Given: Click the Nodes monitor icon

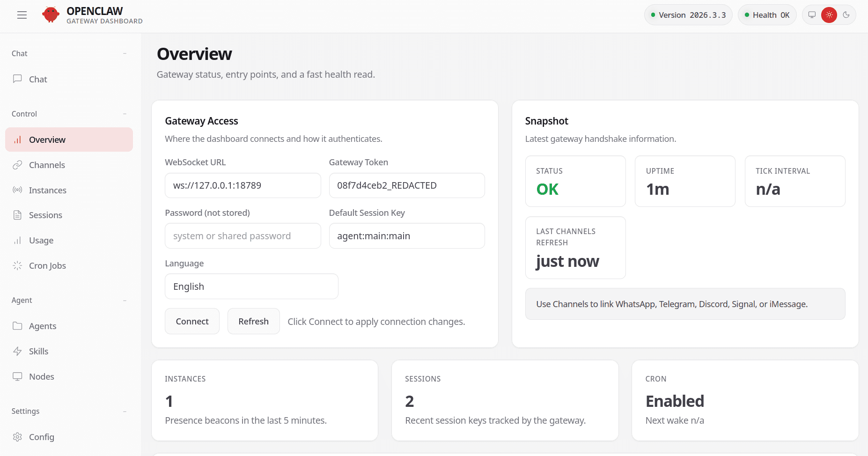Looking at the screenshot, I should pyautogui.click(x=17, y=376).
